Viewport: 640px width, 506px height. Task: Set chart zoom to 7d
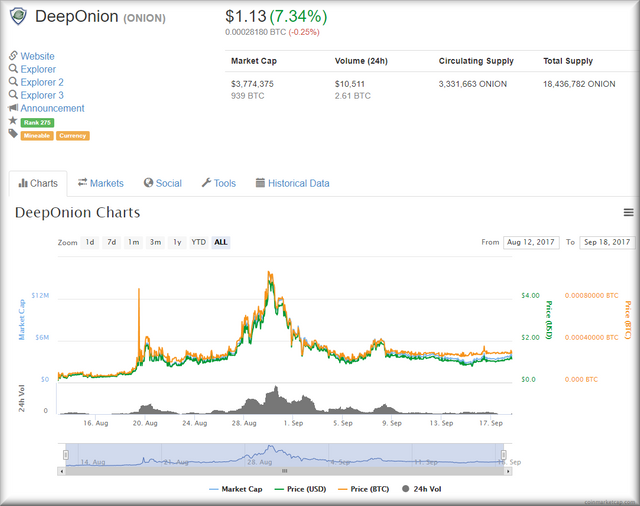click(x=111, y=242)
